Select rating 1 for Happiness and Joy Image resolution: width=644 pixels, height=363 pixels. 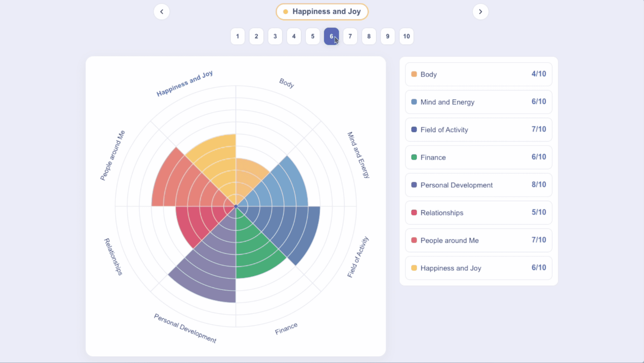point(238,36)
